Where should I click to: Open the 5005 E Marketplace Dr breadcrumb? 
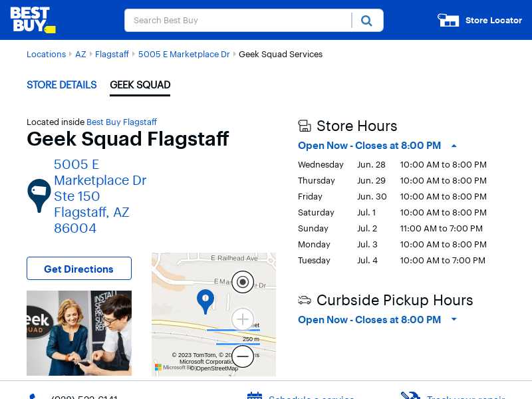(184, 55)
